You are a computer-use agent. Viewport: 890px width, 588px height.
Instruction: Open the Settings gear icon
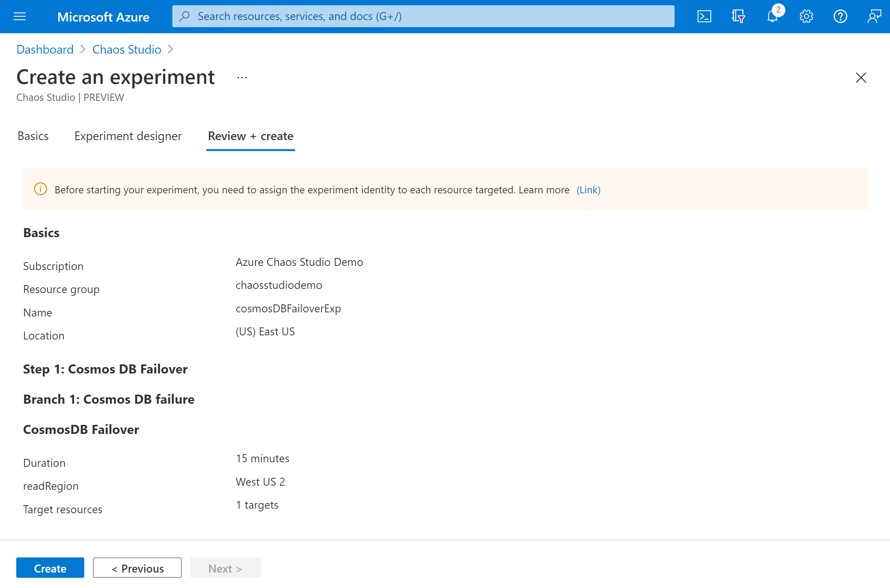pos(805,16)
